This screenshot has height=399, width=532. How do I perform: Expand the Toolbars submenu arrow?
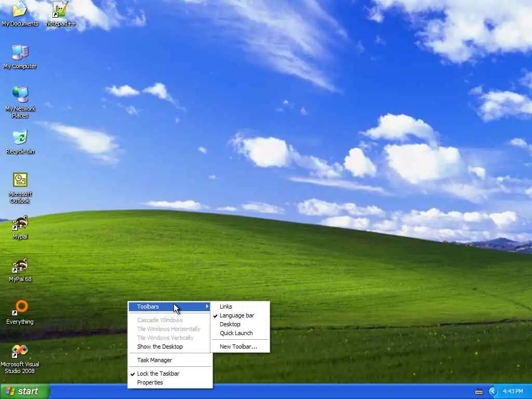click(207, 307)
